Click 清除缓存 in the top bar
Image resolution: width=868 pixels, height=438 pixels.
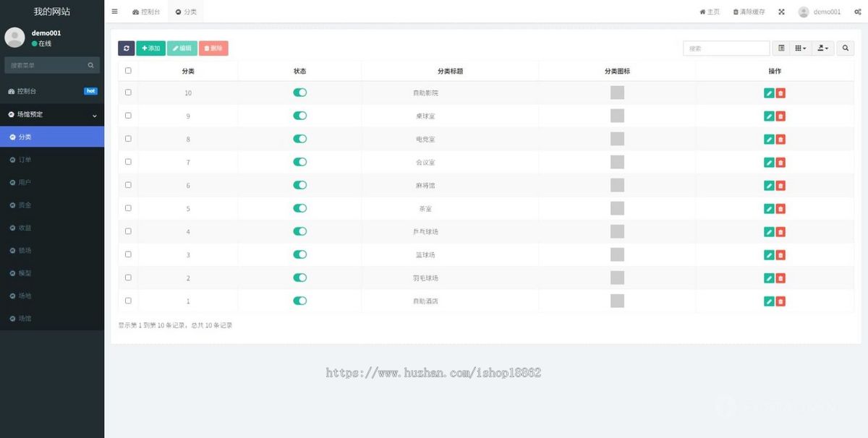click(x=749, y=12)
